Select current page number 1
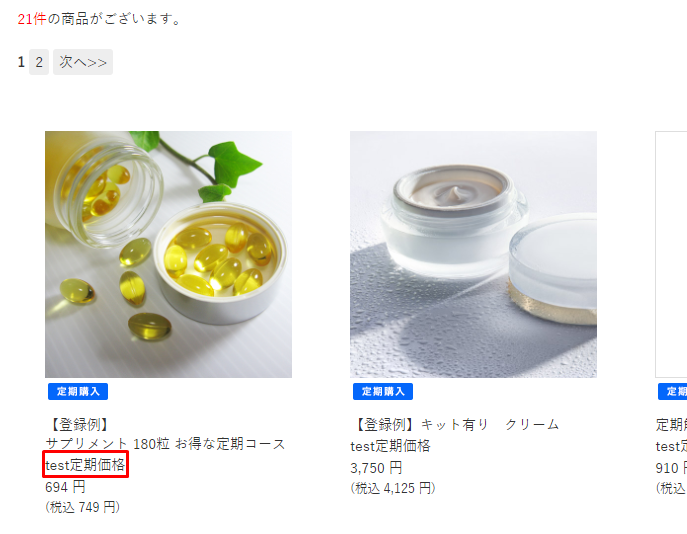This screenshot has width=687, height=534. click(x=21, y=62)
